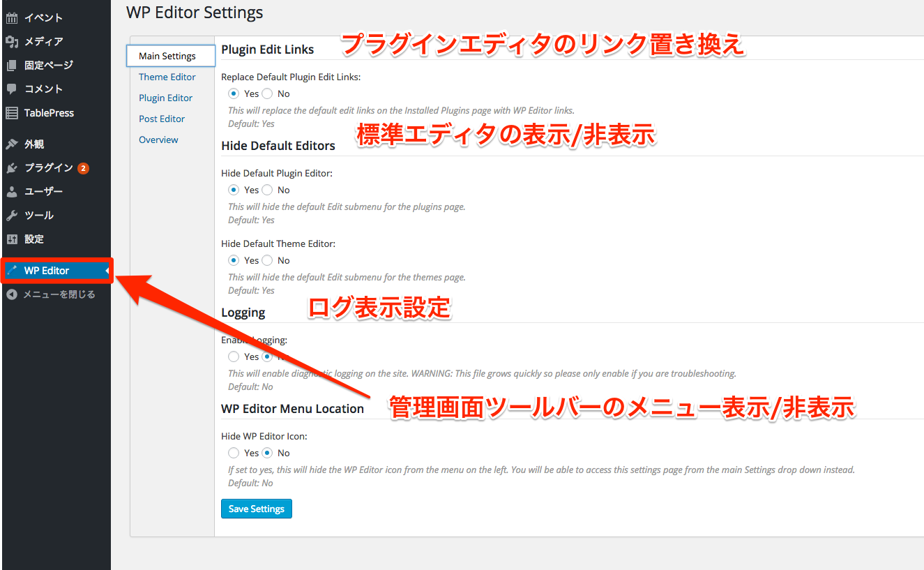Click the calendar icon beside イベント
The height and width of the screenshot is (570, 924).
tap(12, 18)
